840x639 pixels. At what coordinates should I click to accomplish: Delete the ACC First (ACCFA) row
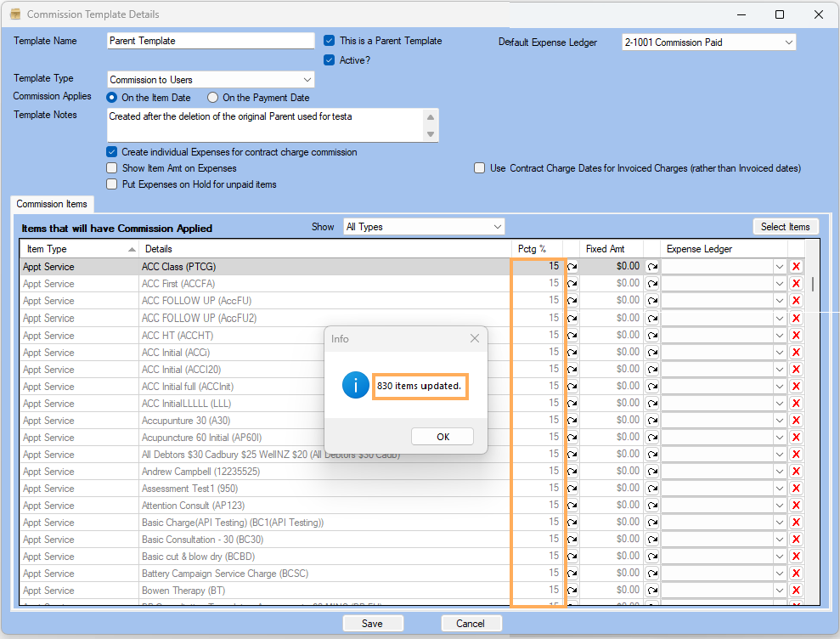tap(796, 284)
